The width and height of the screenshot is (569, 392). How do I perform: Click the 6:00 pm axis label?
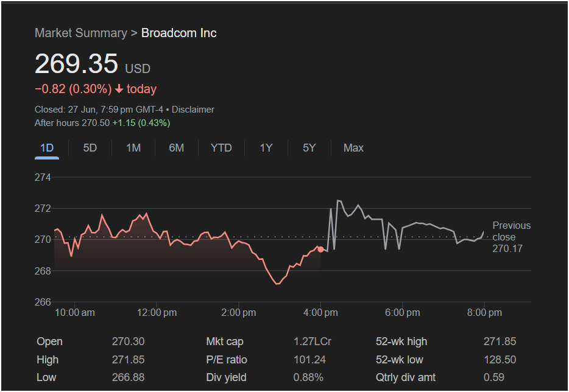403,313
